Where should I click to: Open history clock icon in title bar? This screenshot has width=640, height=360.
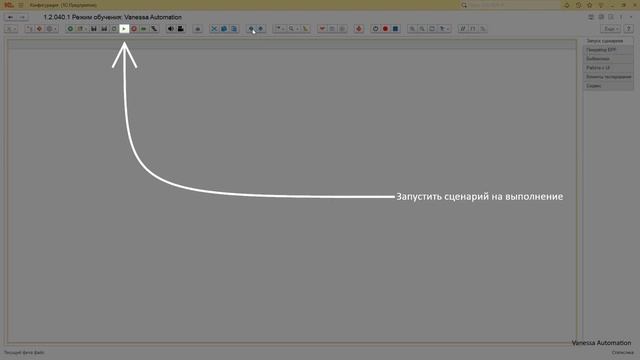tap(578, 5)
